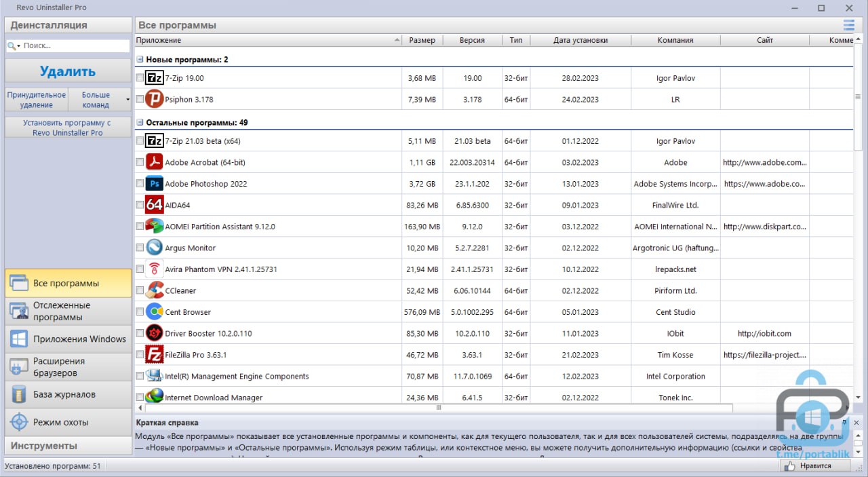Tick the checkbox for 7-Zip 19.00
The image size is (868, 477).
pyautogui.click(x=140, y=78)
